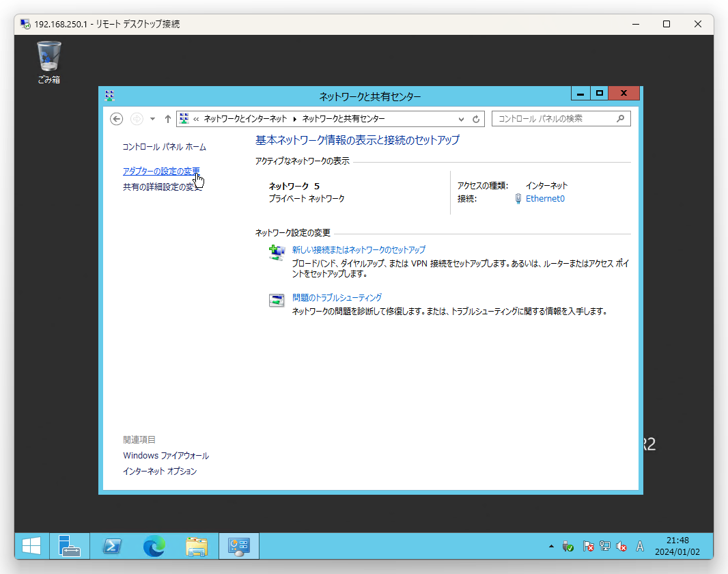Viewport: 728px width, 574px height.
Task: Open the recent locations dropdown arrow
Action: (152, 119)
